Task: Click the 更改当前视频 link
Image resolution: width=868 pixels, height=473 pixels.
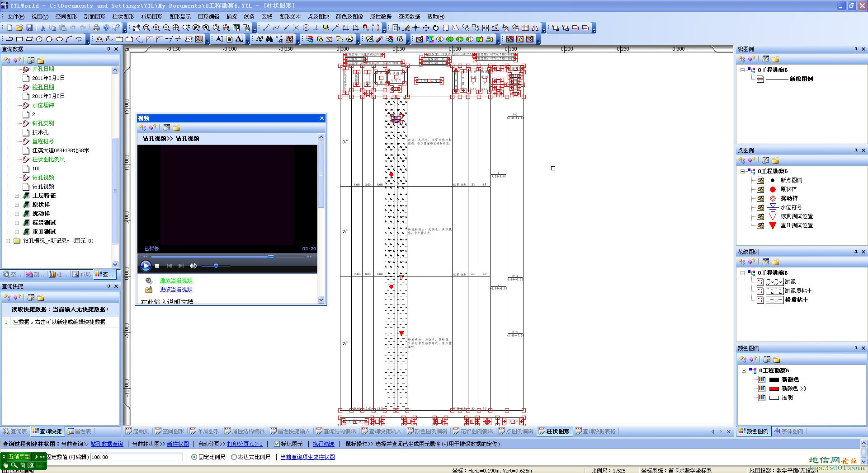Action: (x=176, y=290)
